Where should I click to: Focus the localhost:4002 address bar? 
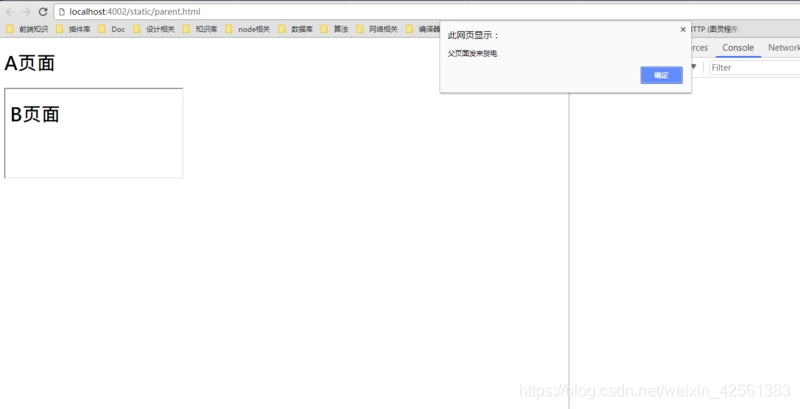point(427,12)
